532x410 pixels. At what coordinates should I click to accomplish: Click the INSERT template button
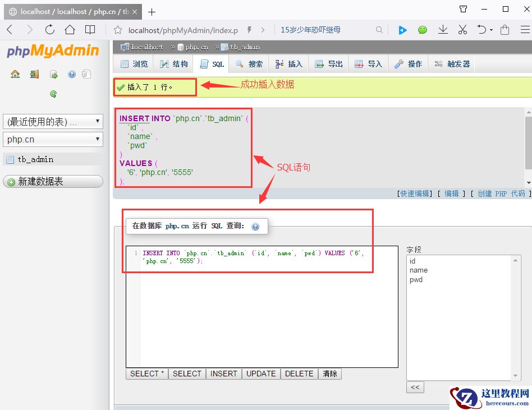[223, 374]
